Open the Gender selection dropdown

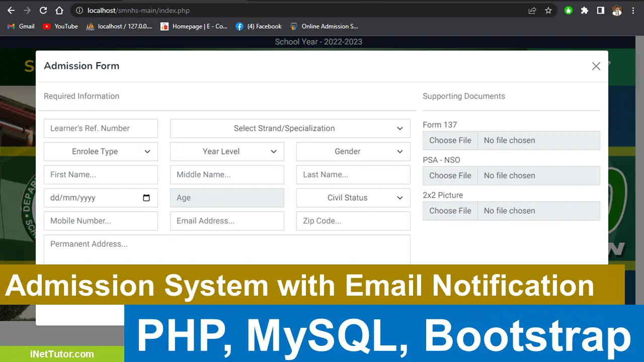(x=353, y=151)
